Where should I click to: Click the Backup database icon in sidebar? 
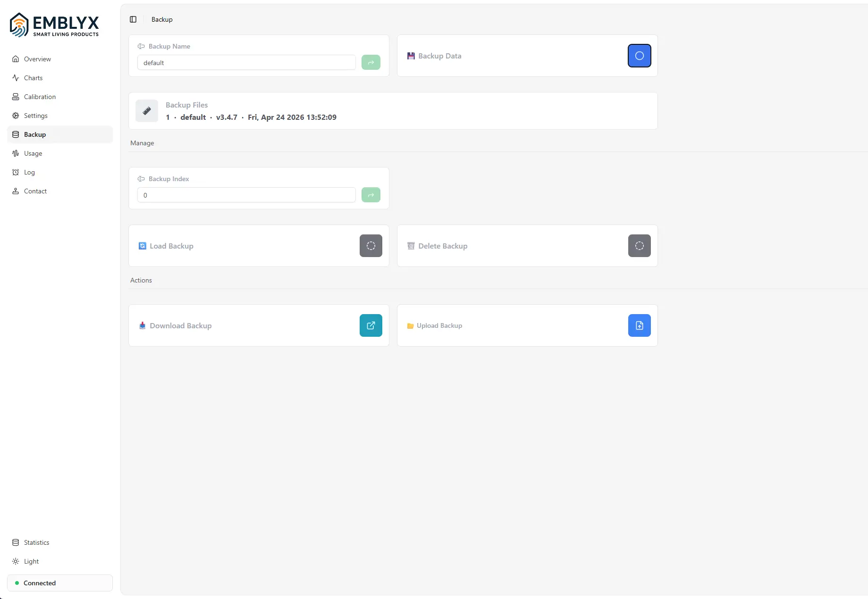pyautogui.click(x=16, y=134)
